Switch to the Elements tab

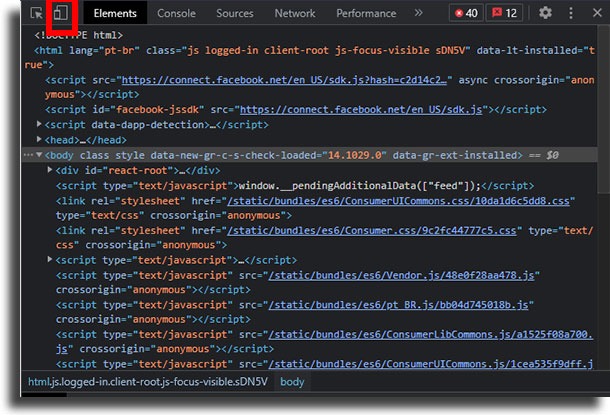click(x=115, y=13)
